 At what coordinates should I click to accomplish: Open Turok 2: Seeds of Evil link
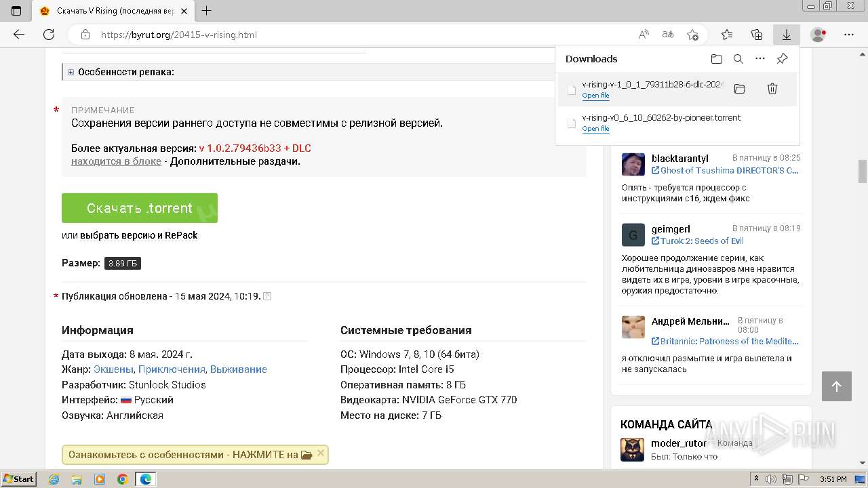698,241
